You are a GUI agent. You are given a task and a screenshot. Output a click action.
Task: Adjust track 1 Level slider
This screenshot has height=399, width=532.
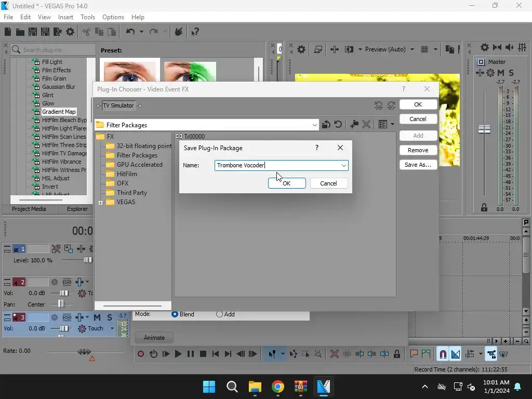tap(87, 260)
